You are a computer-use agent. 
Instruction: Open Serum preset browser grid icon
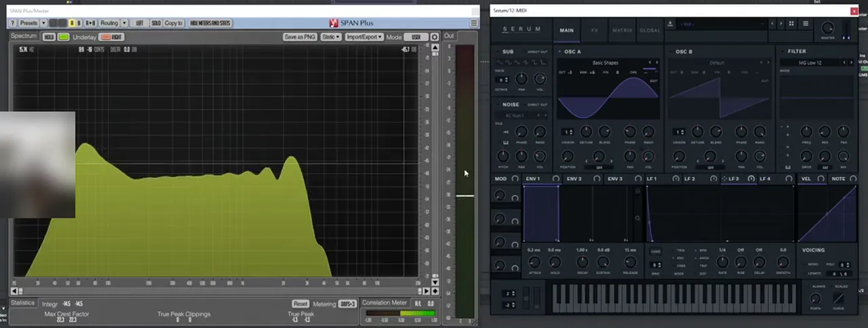point(791,23)
